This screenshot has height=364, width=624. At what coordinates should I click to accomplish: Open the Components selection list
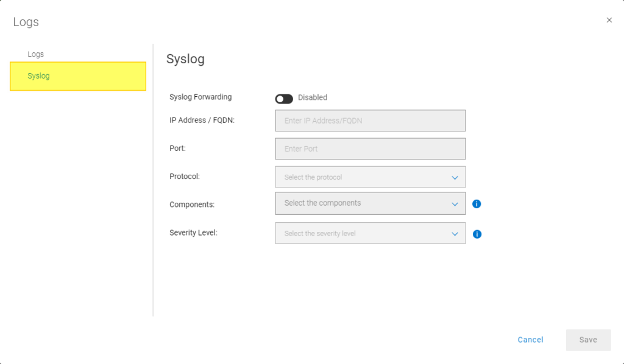[x=370, y=203]
